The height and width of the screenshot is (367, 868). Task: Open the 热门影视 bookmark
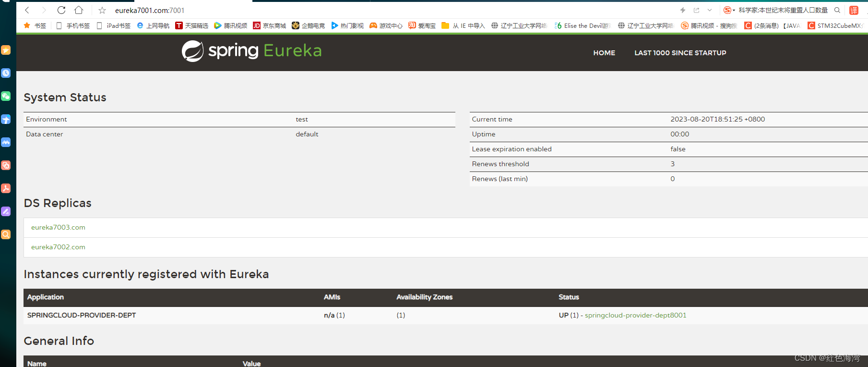347,25
